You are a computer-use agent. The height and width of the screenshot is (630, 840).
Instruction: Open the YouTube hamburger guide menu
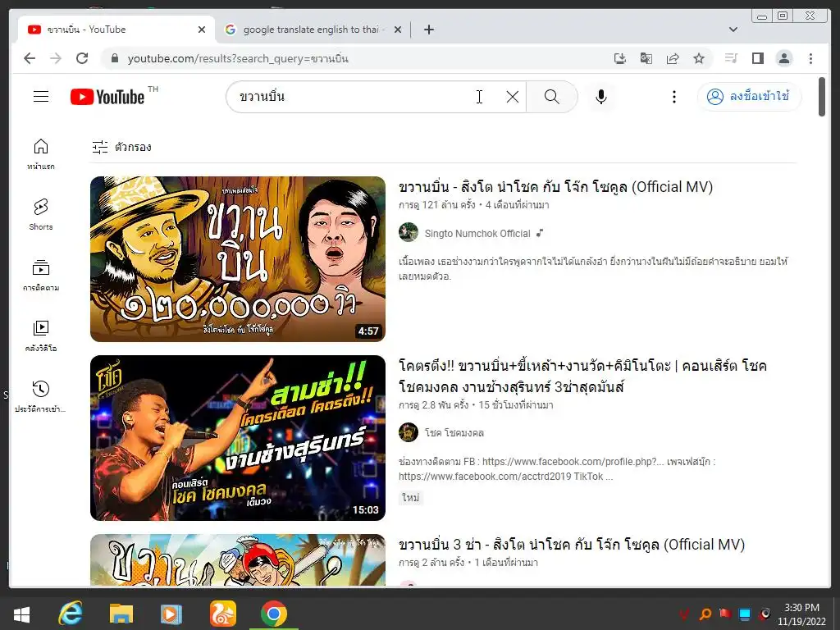(x=41, y=97)
